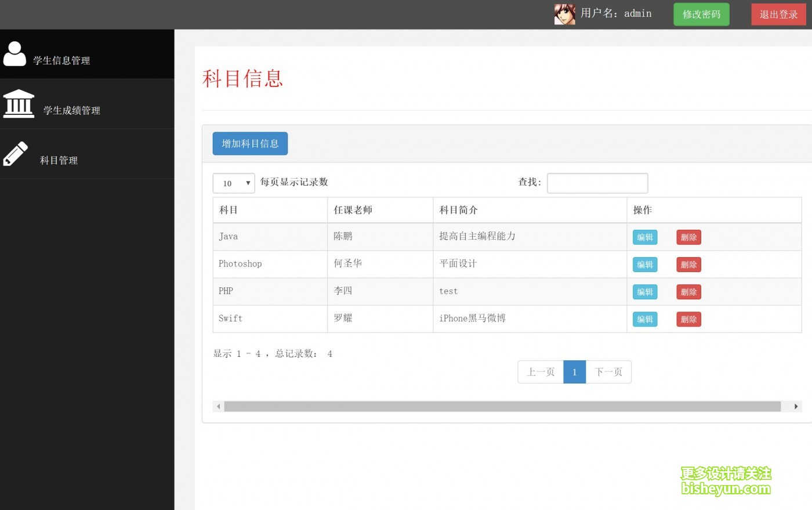Go to the 上一页 previous page

coord(540,372)
